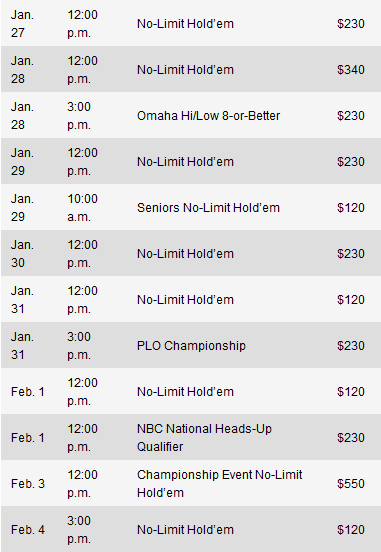This screenshot has height=552, width=381.
Task: Click the PLO Championship event name
Action: [x=191, y=345]
